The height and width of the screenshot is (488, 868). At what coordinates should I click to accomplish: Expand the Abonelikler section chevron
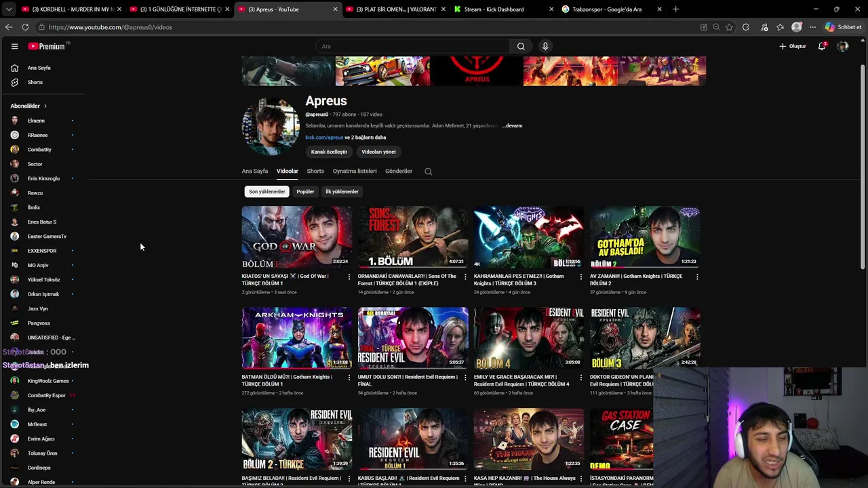(45, 106)
